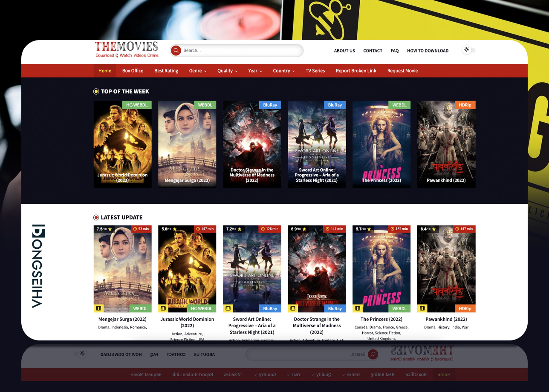549x392 pixels.
Task: Click the star rating icon beside 8.4/10
Action: coord(433,229)
